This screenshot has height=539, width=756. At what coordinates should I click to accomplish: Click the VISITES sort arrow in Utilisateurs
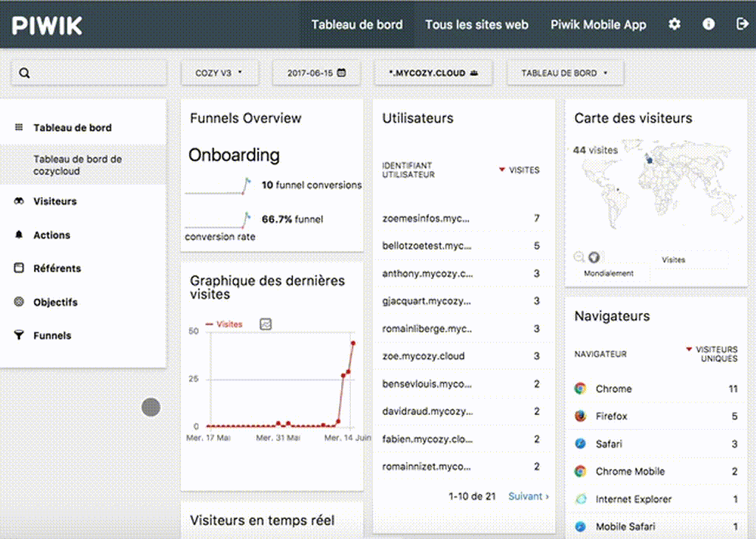(502, 170)
